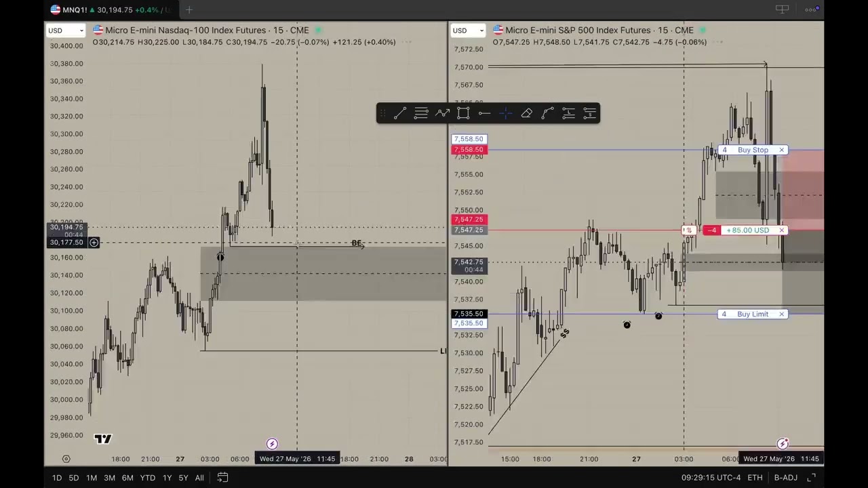Viewport: 868px width, 488px height.
Task: Click the $$ text annotation on S&P chart
Action: 565,333
